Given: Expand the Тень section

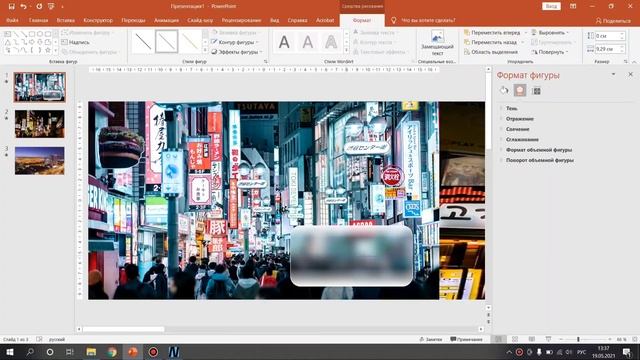Looking at the screenshot, I should point(511,108).
